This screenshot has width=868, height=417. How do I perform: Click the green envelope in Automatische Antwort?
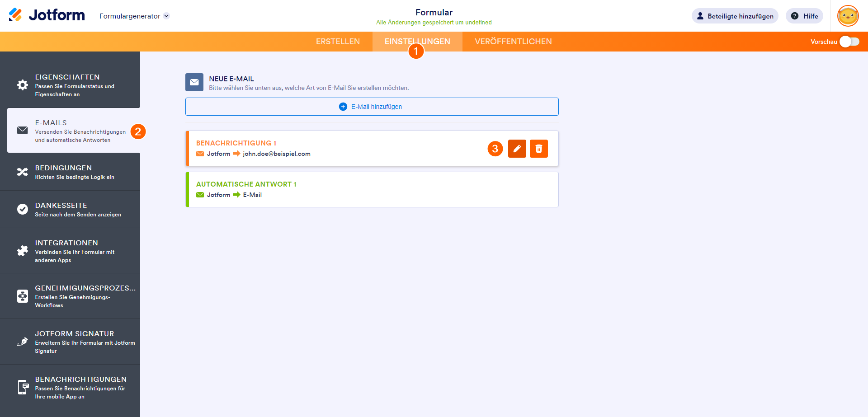(200, 195)
